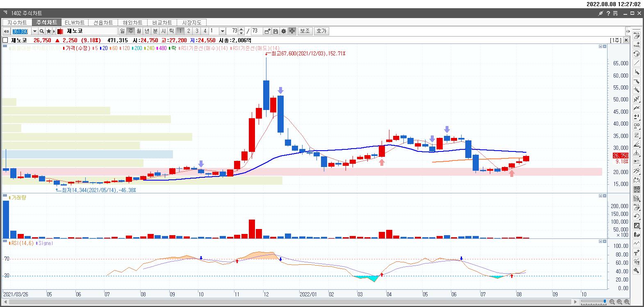
Task: Expand the arrow next to favorites star
Action: pos(54,31)
